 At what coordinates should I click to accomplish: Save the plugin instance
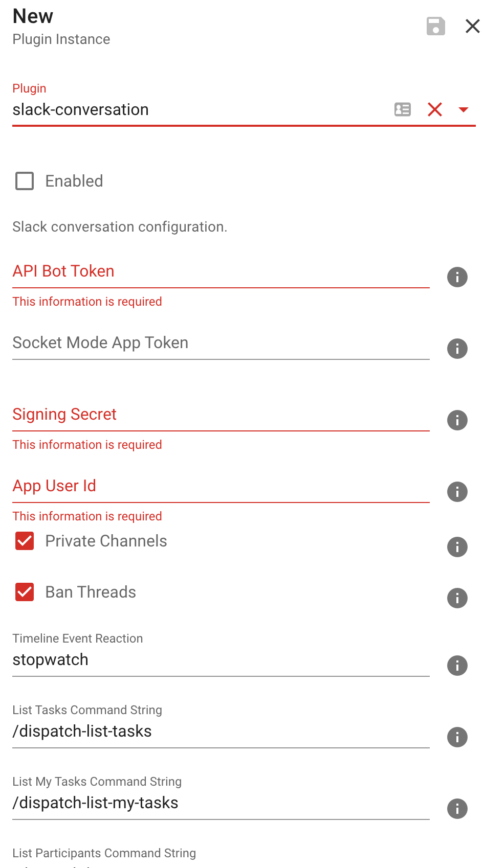pyautogui.click(x=436, y=26)
